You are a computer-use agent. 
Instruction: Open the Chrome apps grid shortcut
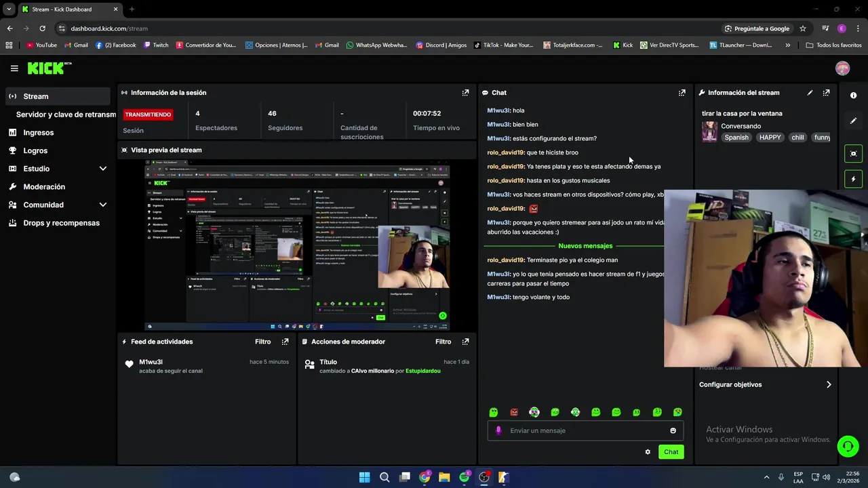pyautogui.click(x=9, y=45)
